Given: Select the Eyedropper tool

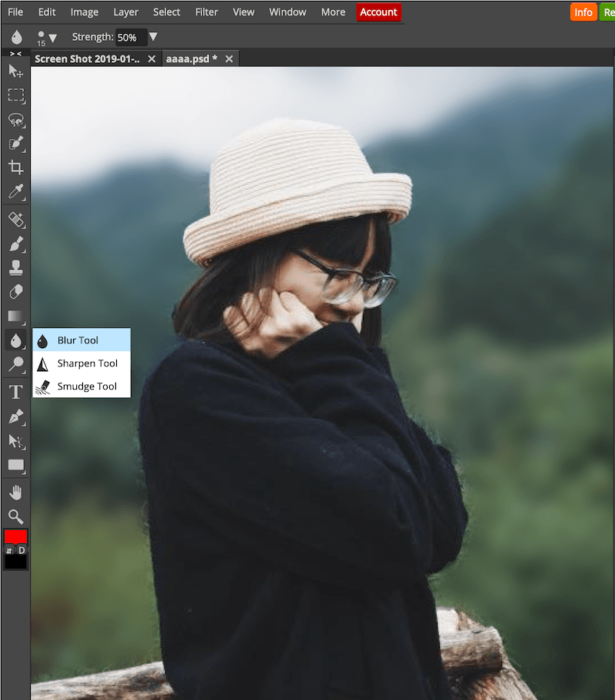Looking at the screenshot, I should pyautogui.click(x=15, y=192).
